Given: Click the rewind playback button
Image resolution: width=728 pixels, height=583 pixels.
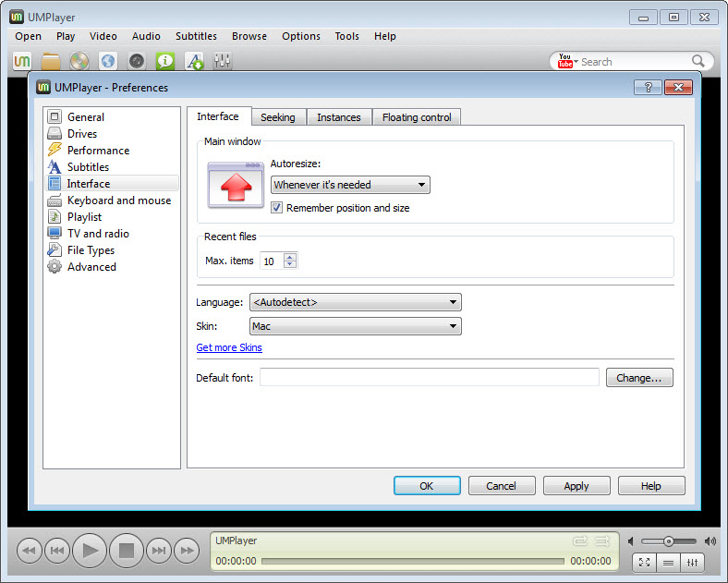Looking at the screenshot, I should 30,551.
